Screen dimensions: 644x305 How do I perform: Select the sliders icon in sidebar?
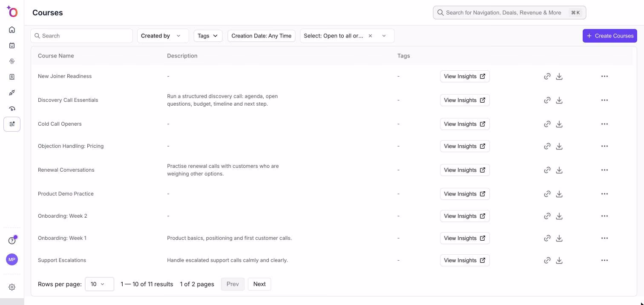tap(12, 124)
